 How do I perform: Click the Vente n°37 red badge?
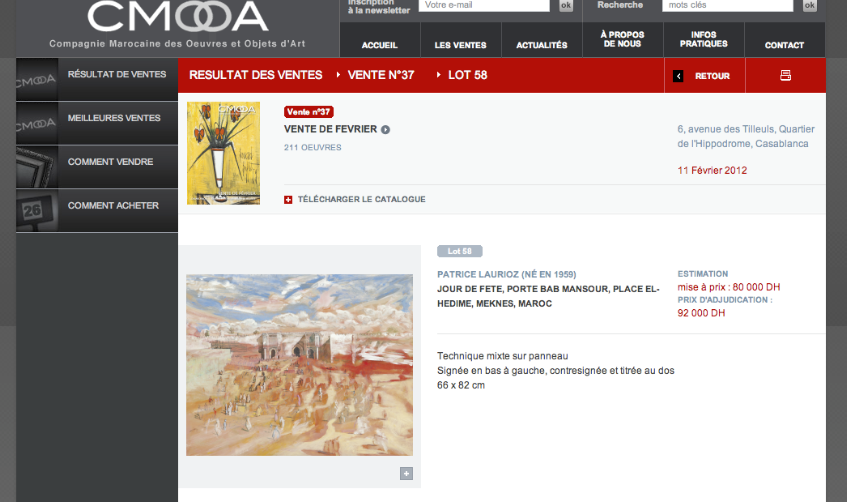pos(308,112)
